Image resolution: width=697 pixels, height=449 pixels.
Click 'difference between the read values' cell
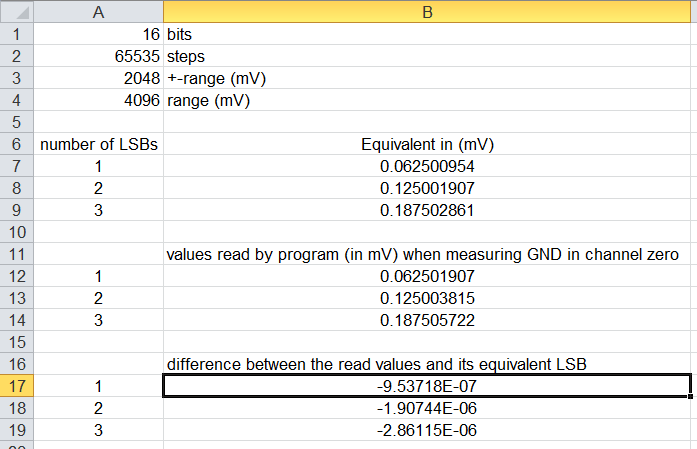(427, 364)
